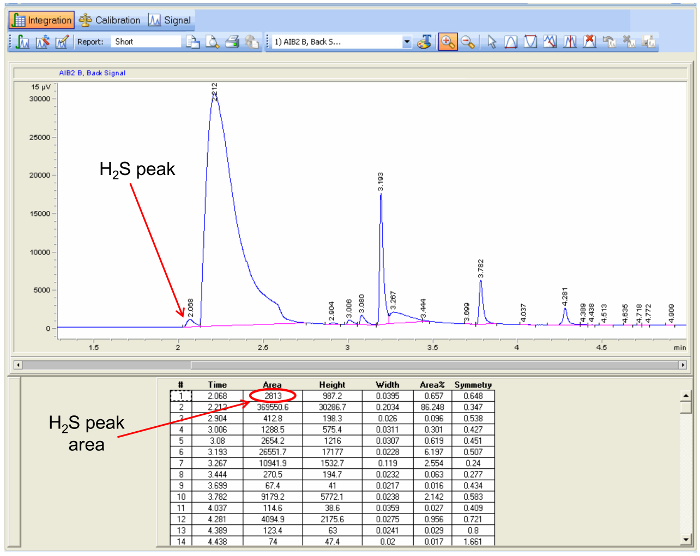The height and width of the screenshot is (556, 700).
Task: Select row number 14 in the table
Action: [181, 542]
